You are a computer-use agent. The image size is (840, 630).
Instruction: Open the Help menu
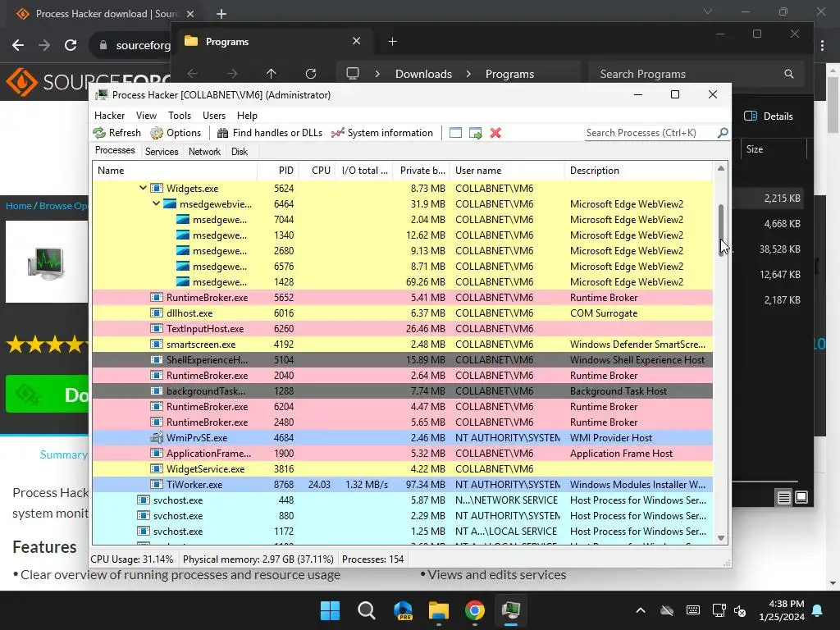247,116
